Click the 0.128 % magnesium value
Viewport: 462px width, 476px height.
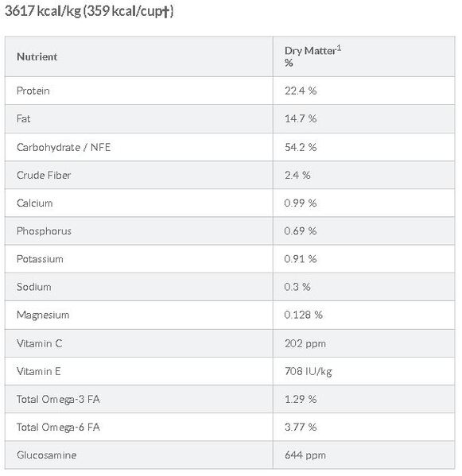pos(303,315)
